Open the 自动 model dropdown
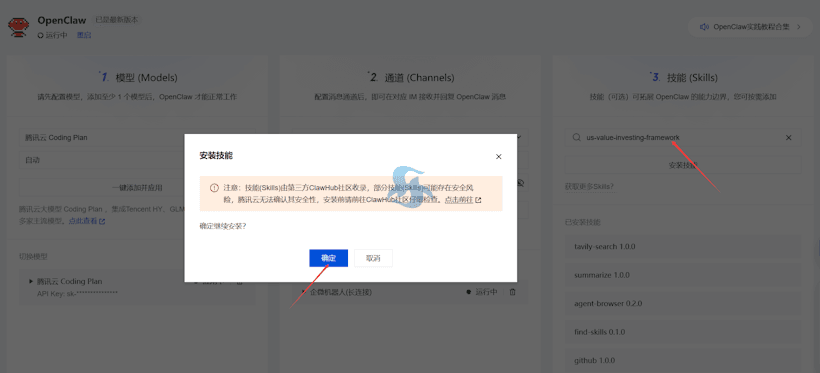Viewport: 820px width, 373px height. pyautogui.click(x=138, y=160)
